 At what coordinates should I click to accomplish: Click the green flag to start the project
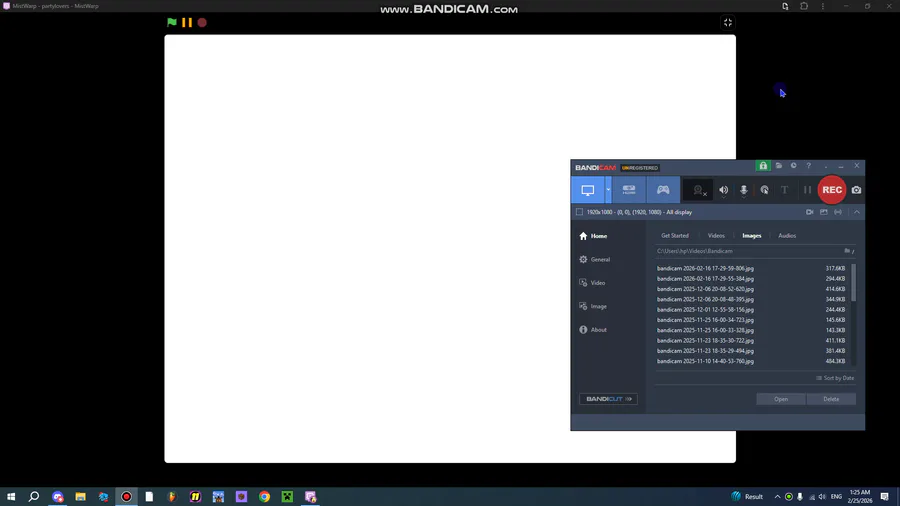172,22
